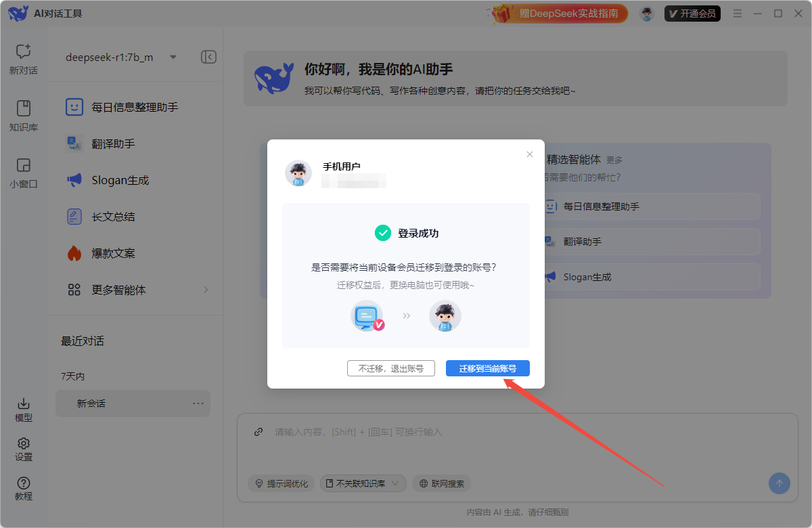Image resolution: width=812 pixels, height=528 pixels.
Task: Switch to 小窗口 mode
Action: tap(23, 173)
